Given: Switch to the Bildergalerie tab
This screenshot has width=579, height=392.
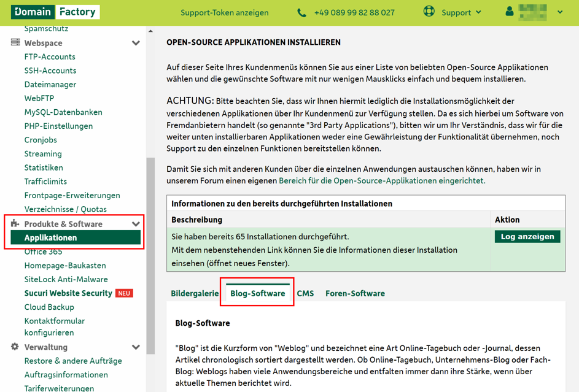Looking at the screenshot, I should (195, 293).
